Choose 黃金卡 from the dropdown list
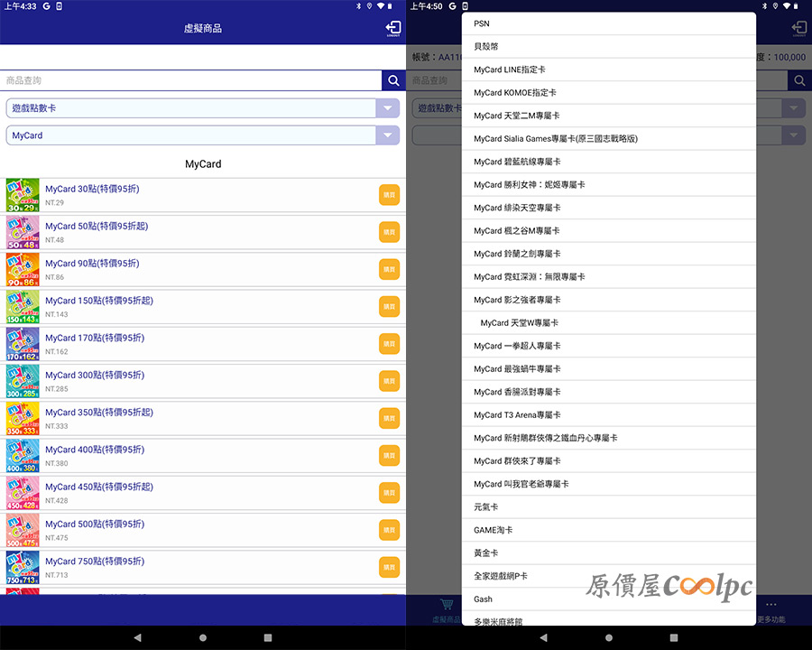 pyautogui.click(x=608, y=553)
